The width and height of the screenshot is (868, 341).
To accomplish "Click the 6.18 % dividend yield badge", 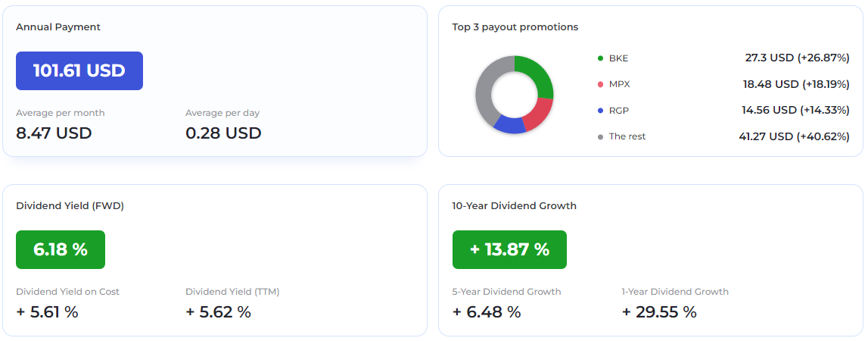I will click(61, 249).
